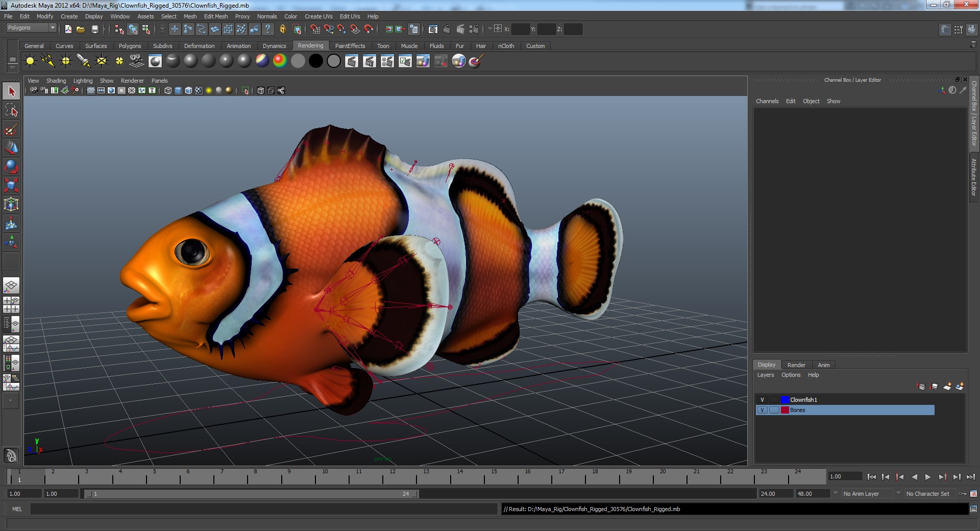The height and width of the screenshot is (531, 980).
Task: Open the viewport Renderer menu
Action: click(x=132, y=81)
